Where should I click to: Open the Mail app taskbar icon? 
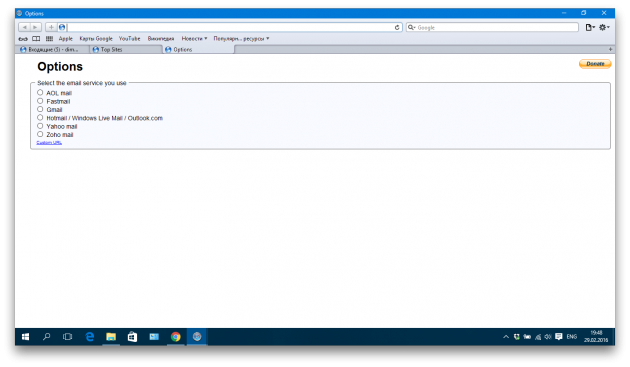point(154,337)
